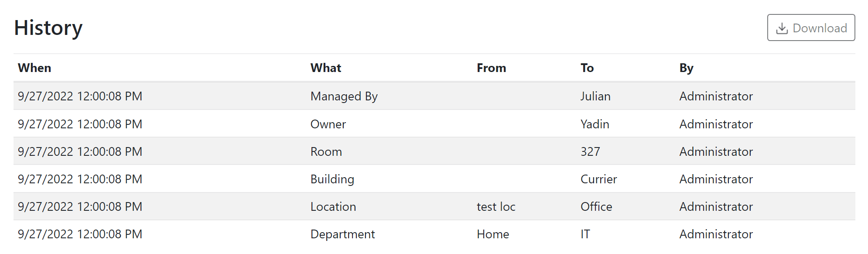Click the From value Home
This screenshot has width=868, height=254.
[492, 234]
